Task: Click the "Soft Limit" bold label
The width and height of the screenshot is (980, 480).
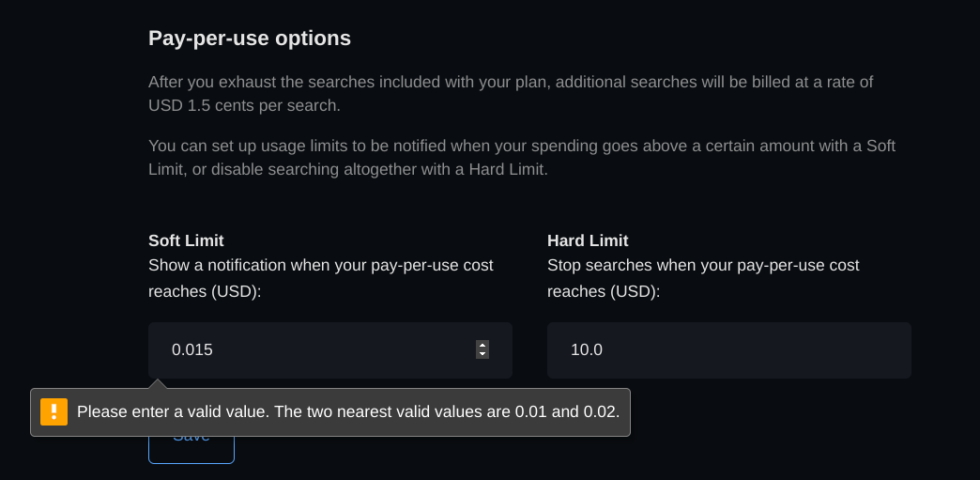Action: tap(186, 240)
